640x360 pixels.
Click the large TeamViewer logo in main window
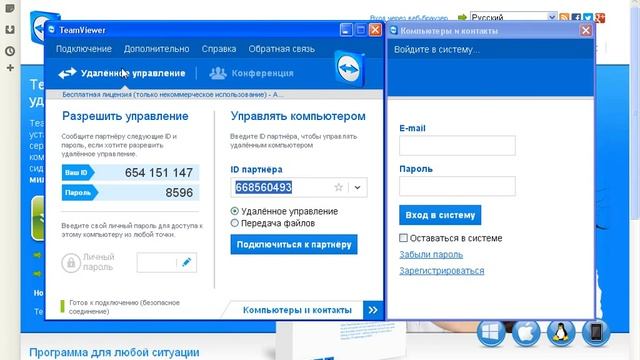pos(350,69)
